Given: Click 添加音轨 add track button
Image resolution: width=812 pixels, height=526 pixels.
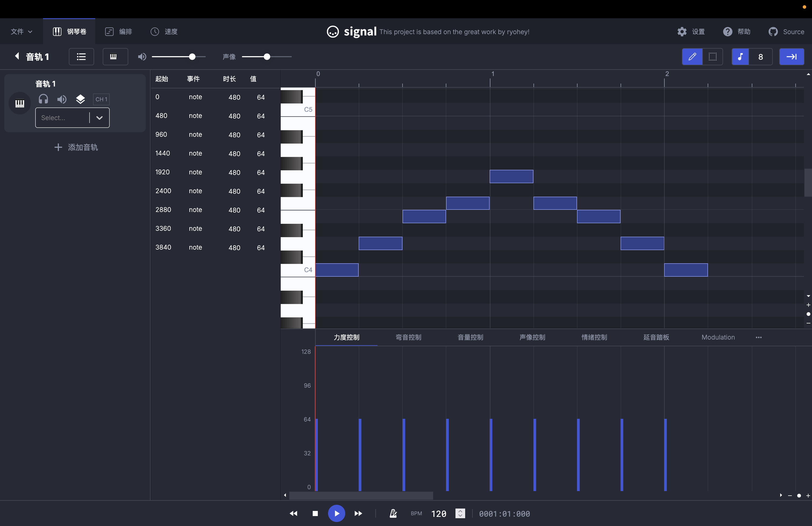Looking at the screenshot, I should [76, 147].
